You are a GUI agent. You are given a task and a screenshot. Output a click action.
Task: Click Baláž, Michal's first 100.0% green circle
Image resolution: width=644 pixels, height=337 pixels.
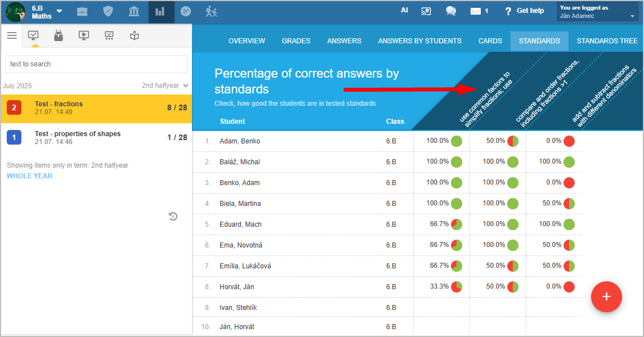coord(457,162)
